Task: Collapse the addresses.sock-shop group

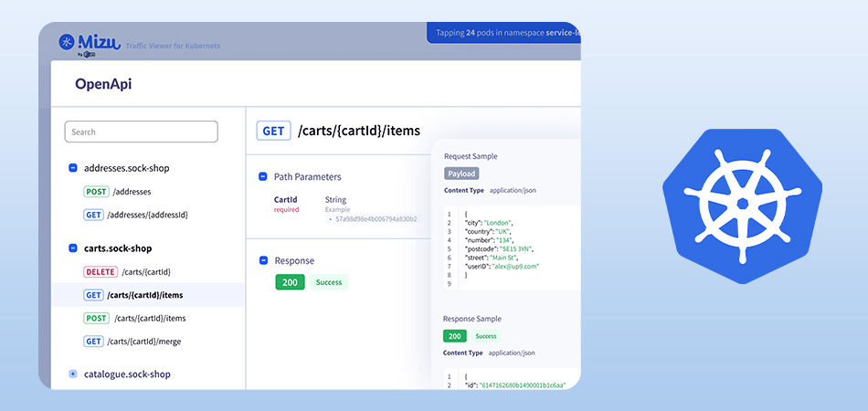Action: (x=72, y=168)
